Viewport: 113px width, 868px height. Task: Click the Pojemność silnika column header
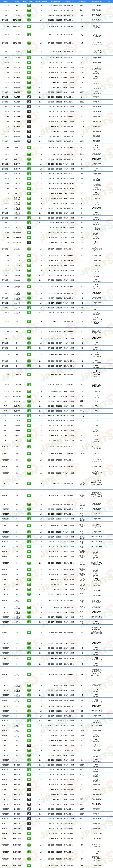click(x=40, y=2)
